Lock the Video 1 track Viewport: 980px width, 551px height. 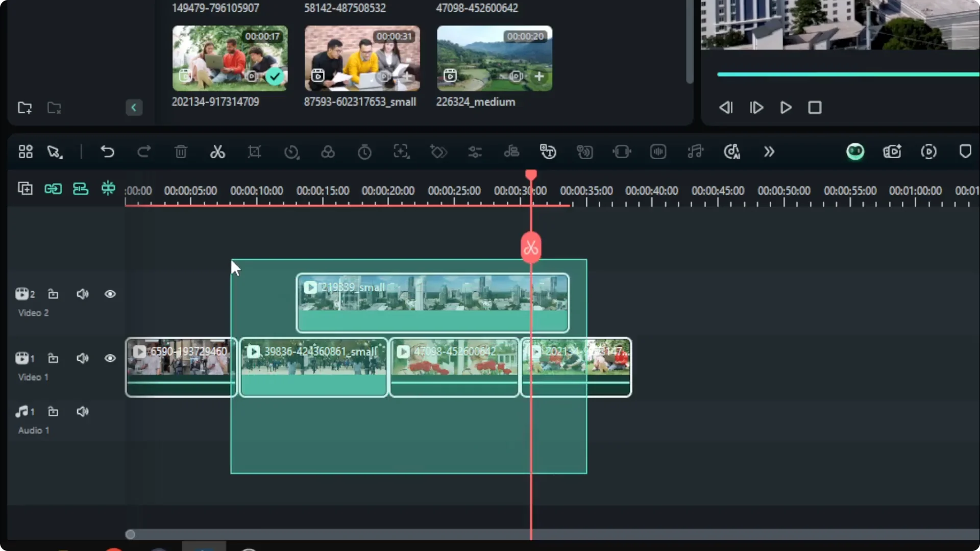pyautogui.click(x=53, y=359)
